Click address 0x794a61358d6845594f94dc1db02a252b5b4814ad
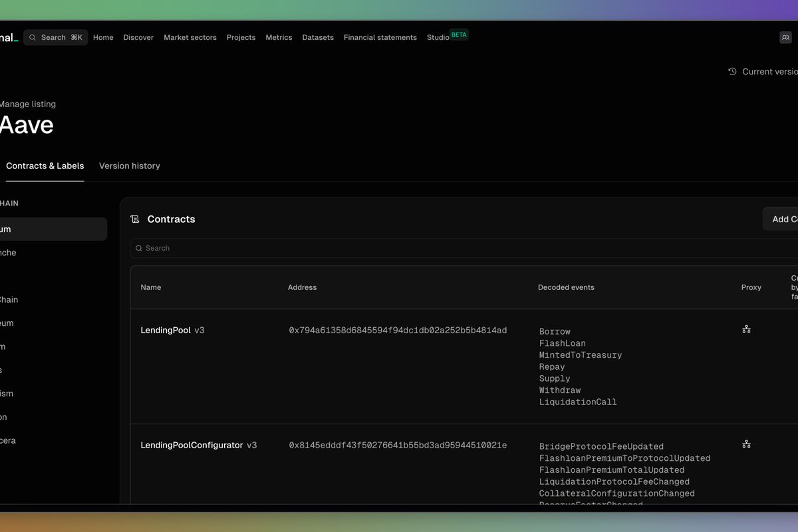This screenshot has height=532, width=798. pyautogui.click(x=398, y=331)
